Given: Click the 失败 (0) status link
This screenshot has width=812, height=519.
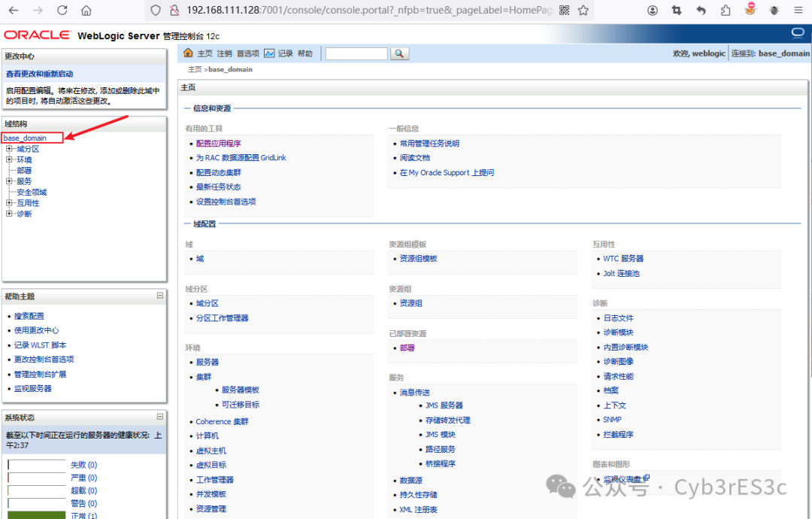Looking at the screenshot, I should coord(84,465).
